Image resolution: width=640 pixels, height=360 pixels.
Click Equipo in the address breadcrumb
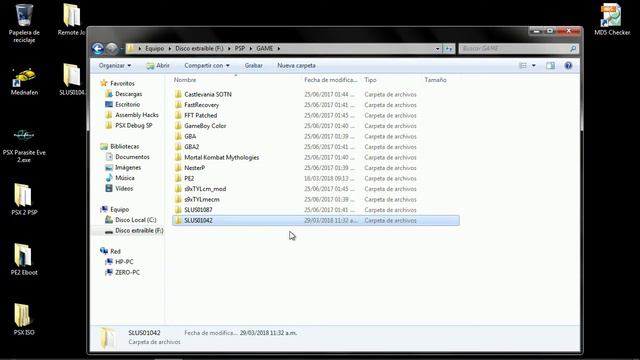tap(155, 49)
